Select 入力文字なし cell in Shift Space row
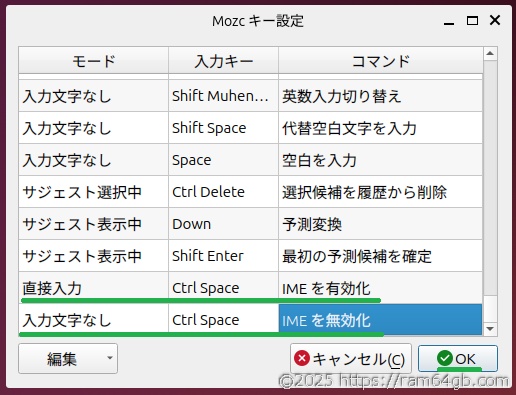The image size is (516, 395). coord(94,128)
